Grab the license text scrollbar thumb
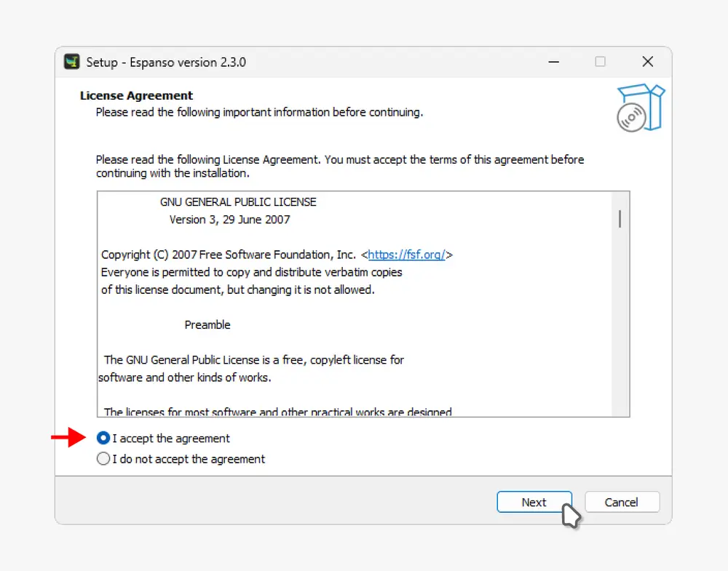Viewport: 728px width, 571px height. tap(620, 218)
